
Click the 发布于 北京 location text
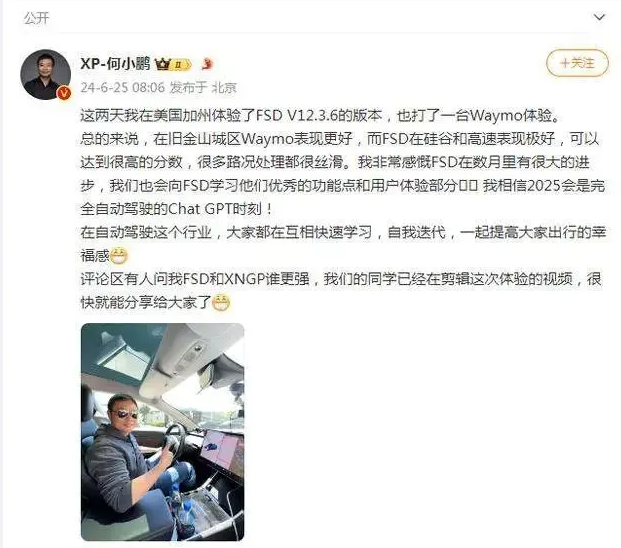coord(203,87)
